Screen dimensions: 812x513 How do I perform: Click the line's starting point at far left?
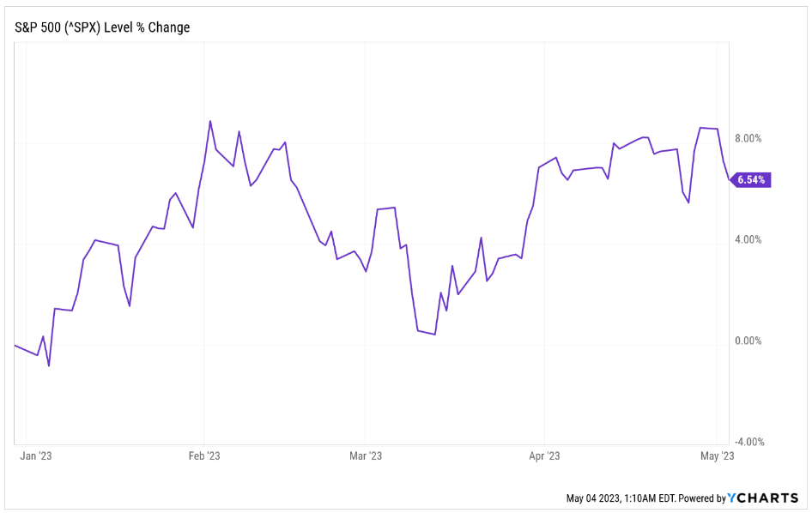15,345
